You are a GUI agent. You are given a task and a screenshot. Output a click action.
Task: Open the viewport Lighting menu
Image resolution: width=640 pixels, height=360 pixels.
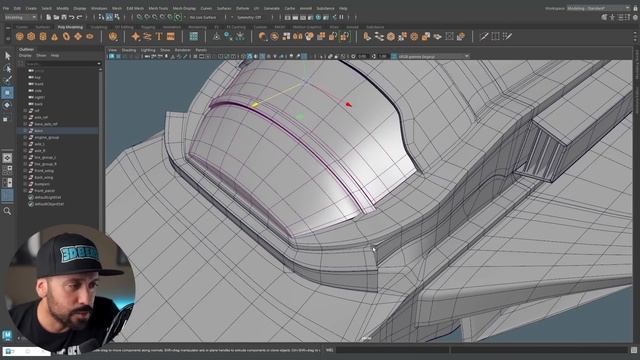tap(148, 50)
